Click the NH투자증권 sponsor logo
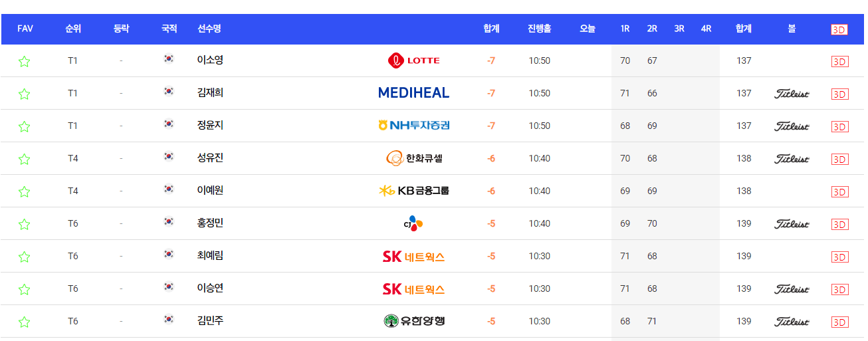Screen dimensions: 868x341 (413, 125)
